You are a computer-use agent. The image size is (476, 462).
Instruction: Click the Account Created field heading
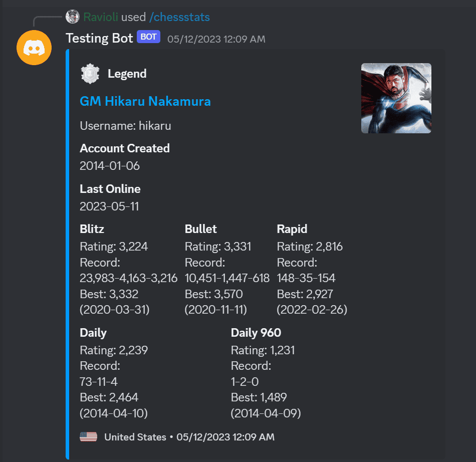pyautogui.click(x=125, y=148)
